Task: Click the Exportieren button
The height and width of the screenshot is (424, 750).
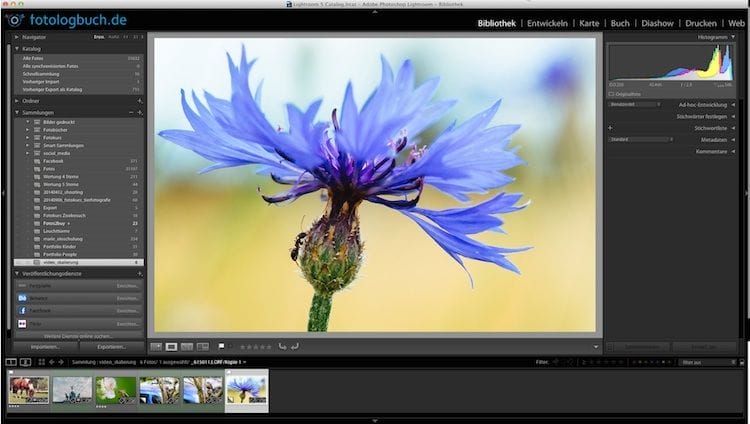Action: click(111, 346)
